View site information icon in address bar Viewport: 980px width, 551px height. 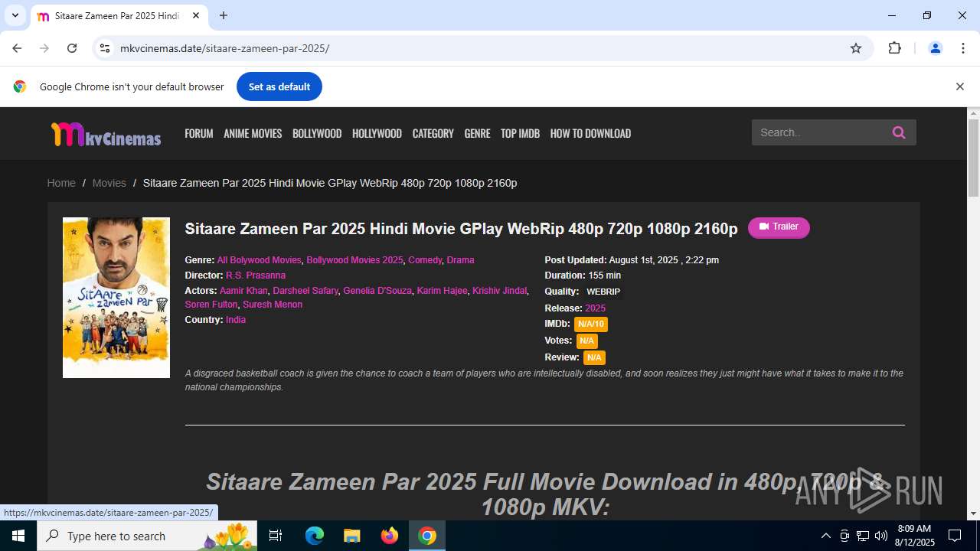pos(105,48)
